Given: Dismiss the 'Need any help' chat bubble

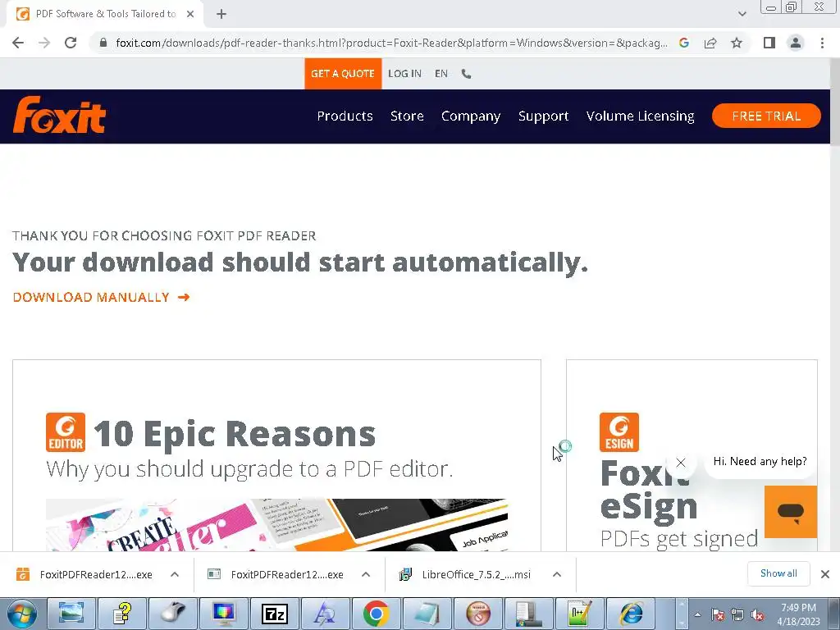Looking at the screenshot, I should coord(680,463).
